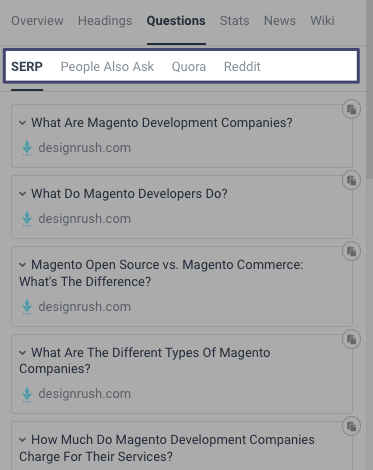Click designrush icon under Magento Development Companies question

click(x=27, y=148)
